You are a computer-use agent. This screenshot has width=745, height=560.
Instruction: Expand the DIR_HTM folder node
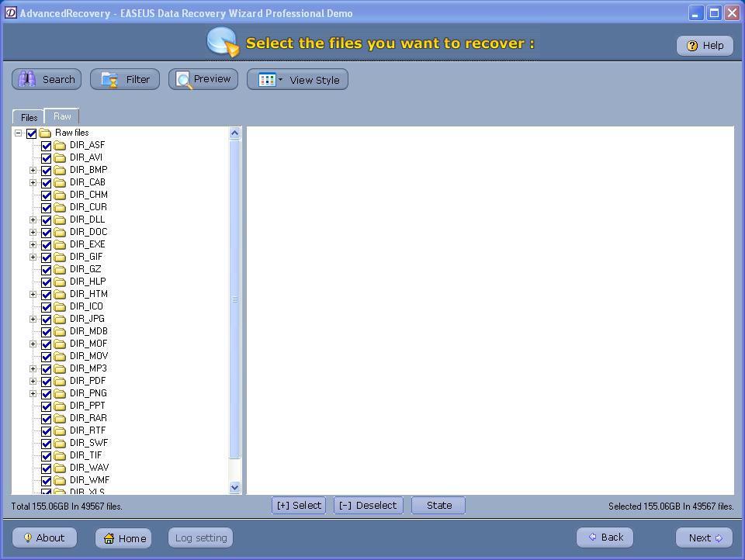pyautogui.click(x=33, y=294)
